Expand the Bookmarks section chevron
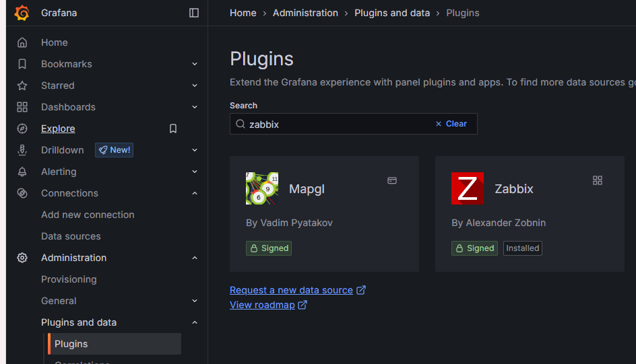 [x=195, y=64]
